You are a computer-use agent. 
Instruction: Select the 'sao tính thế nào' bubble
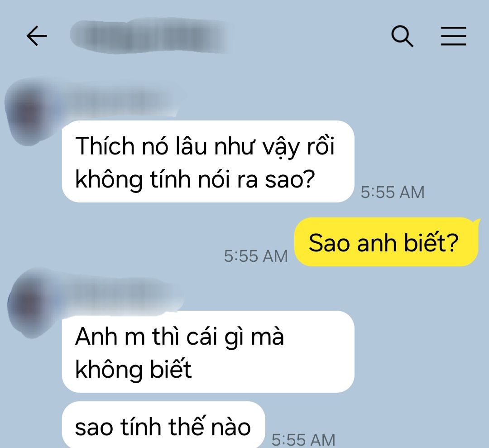click(x=163, y=425)
